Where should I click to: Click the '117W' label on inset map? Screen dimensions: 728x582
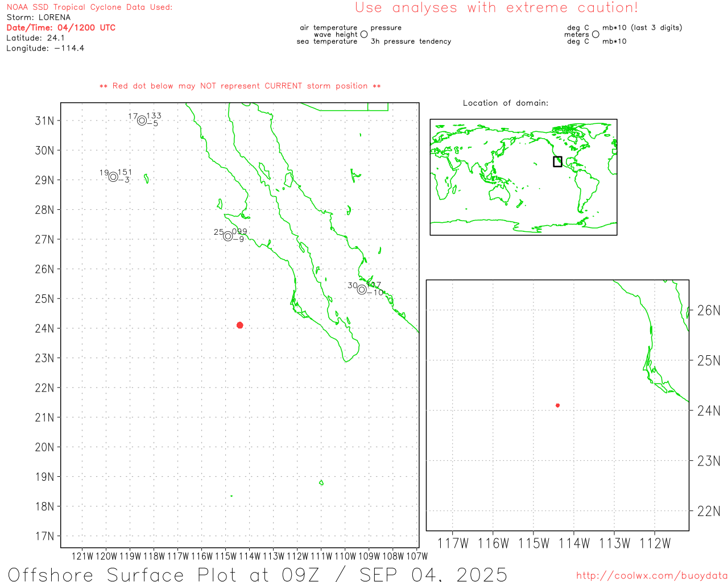click(x=453, y=543)
